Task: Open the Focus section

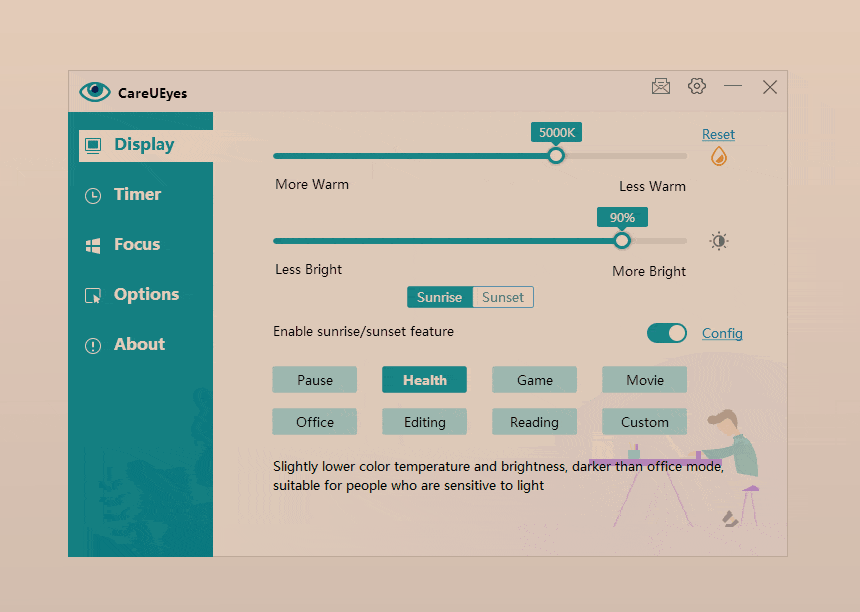Action: click(x=137, y=245)
